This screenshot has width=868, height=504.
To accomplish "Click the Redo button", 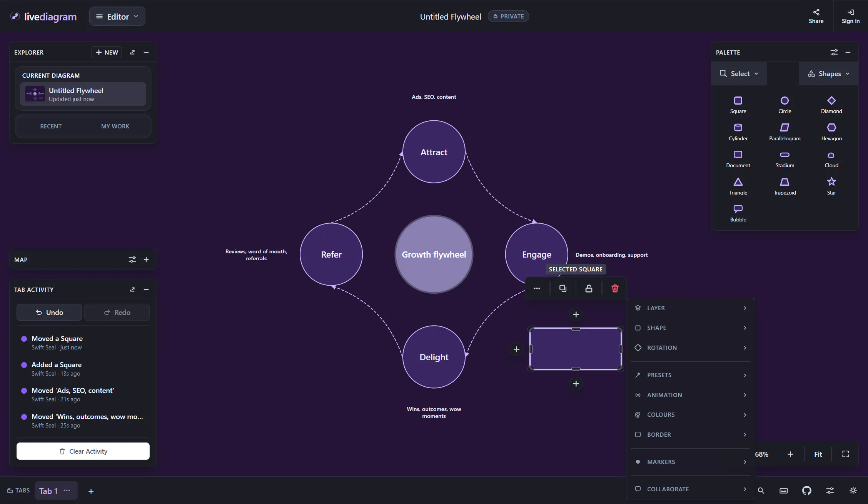I will coord(117,312).
